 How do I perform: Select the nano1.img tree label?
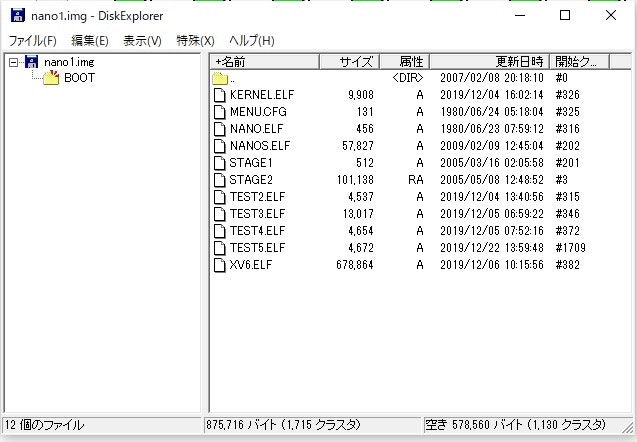69,62
